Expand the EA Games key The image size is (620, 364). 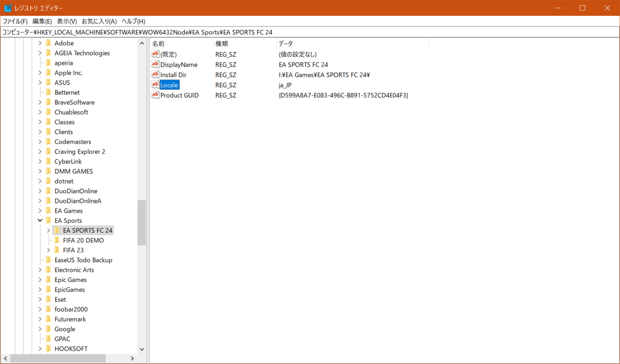(x=40, y=211)
